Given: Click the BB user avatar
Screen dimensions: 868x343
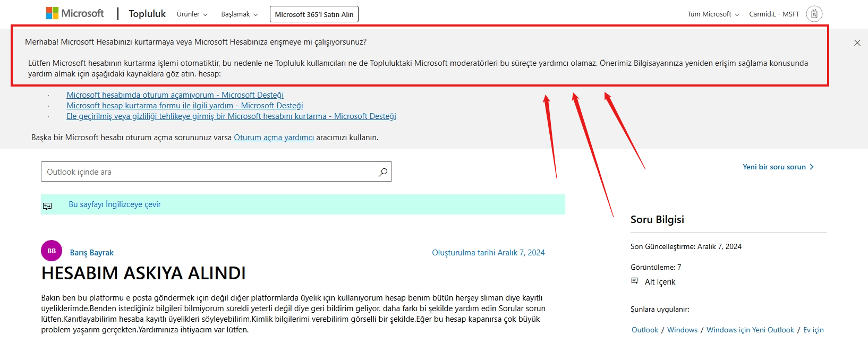Looking at the screenshot, I should [52, 251].
